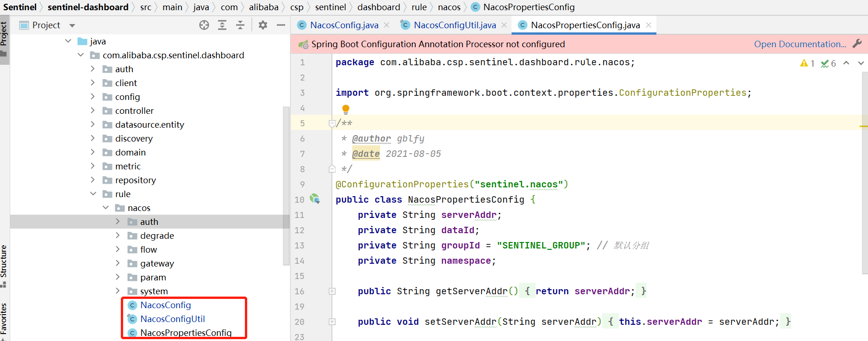Select the highlighted auth package under nacos
This screenshot has width=868, height=341.
pos(149,222)
